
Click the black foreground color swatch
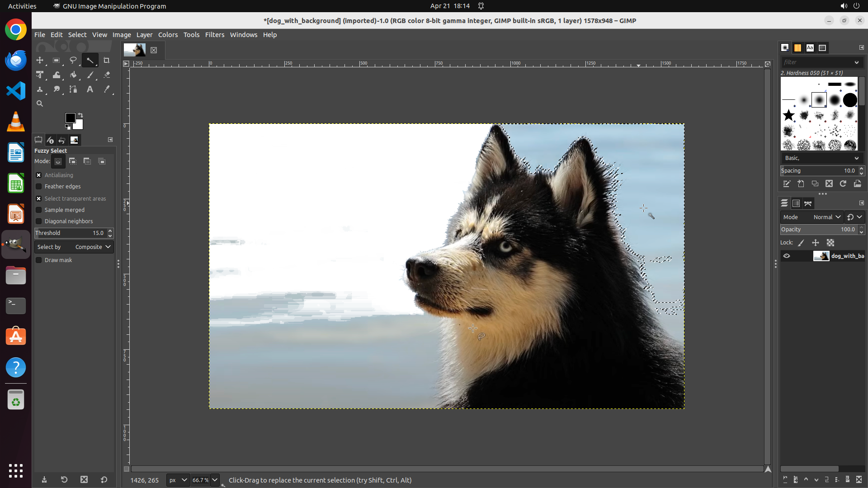[x=70, y=118]
